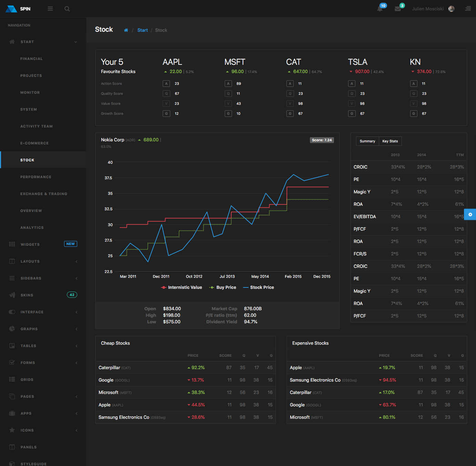The width and height of the screenshot is (476, 466).
Task: Toggle Buy Price legend series
Action: (x=223, y=287)
